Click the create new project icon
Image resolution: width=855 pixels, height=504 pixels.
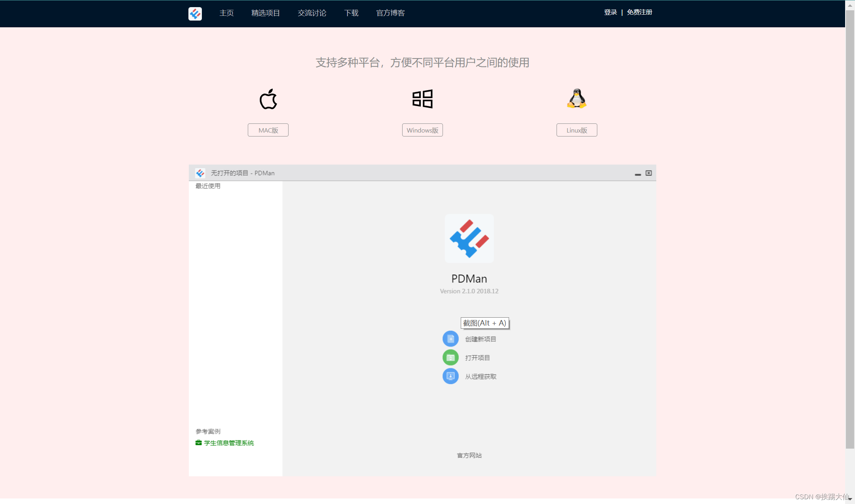pos(450,339)
